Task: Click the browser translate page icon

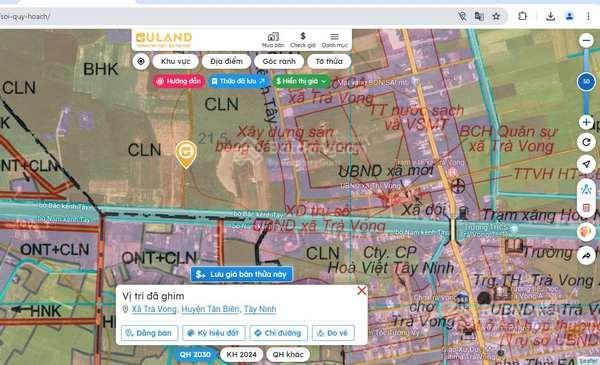Action: 479,16
